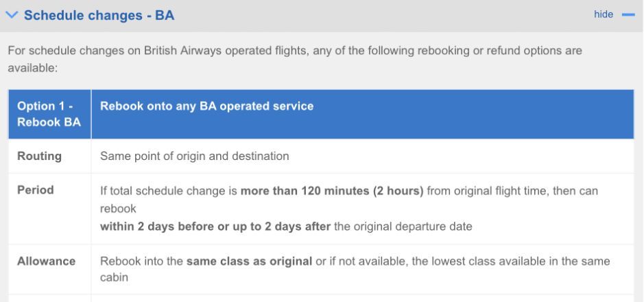Click empty gray area of section header bar
Viewport: 644px width, 302px height.
(x=377, y=15)
